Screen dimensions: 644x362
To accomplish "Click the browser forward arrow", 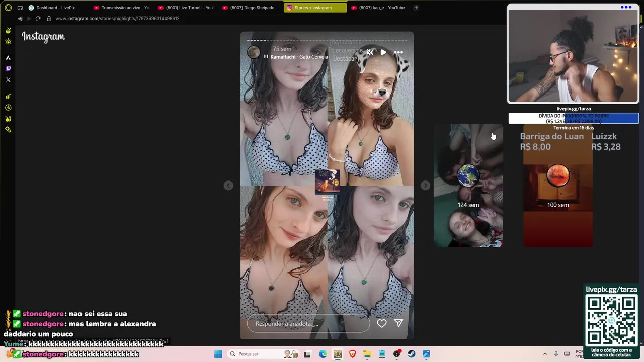I will (x=29, y=19).
